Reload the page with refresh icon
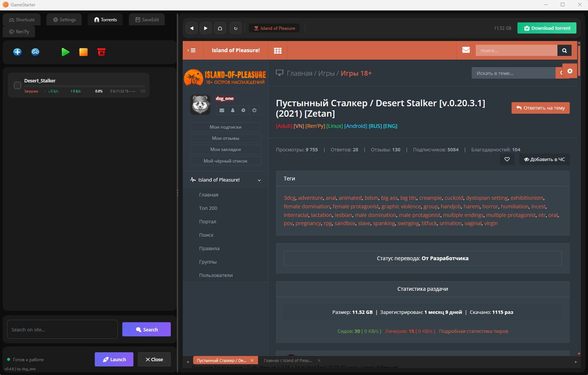The width and height of the screenshot is (588, 375). point(236,28)
